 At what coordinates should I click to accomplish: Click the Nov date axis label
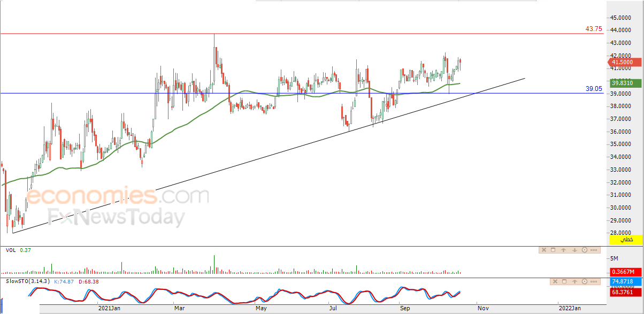483,308
